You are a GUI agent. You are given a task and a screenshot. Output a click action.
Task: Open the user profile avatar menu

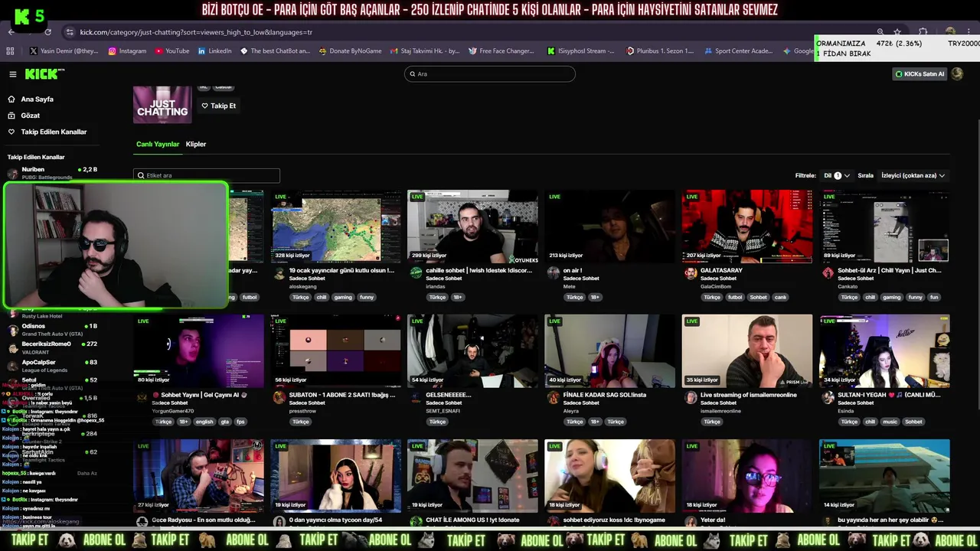tap(957, 74)
